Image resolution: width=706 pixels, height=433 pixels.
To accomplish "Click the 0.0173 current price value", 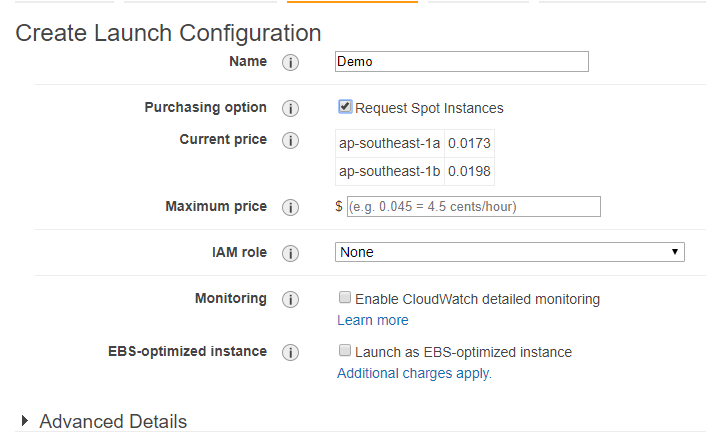I will coord(469,144).
